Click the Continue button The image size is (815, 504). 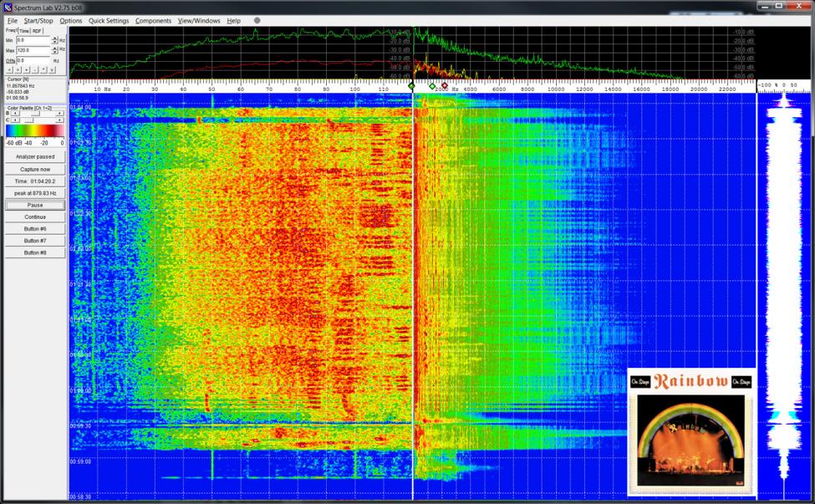[x=35, y=217]
